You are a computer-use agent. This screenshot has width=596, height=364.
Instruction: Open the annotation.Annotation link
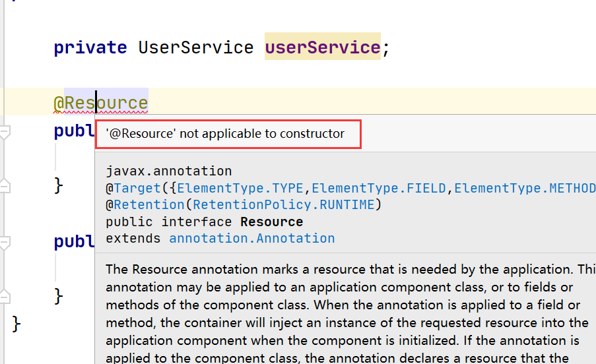pos(251,238)
